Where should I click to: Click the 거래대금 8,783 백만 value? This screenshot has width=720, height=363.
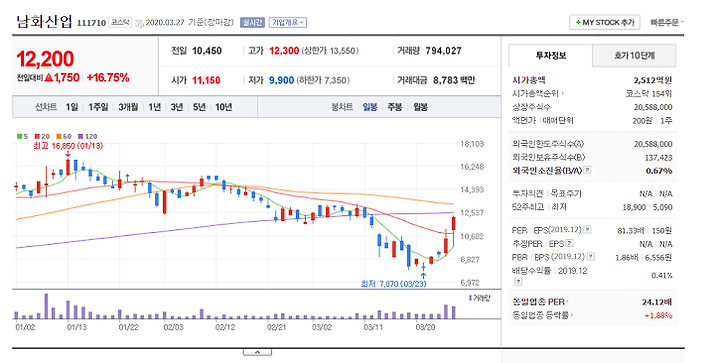pyautogui.click(x=454, y=80)
